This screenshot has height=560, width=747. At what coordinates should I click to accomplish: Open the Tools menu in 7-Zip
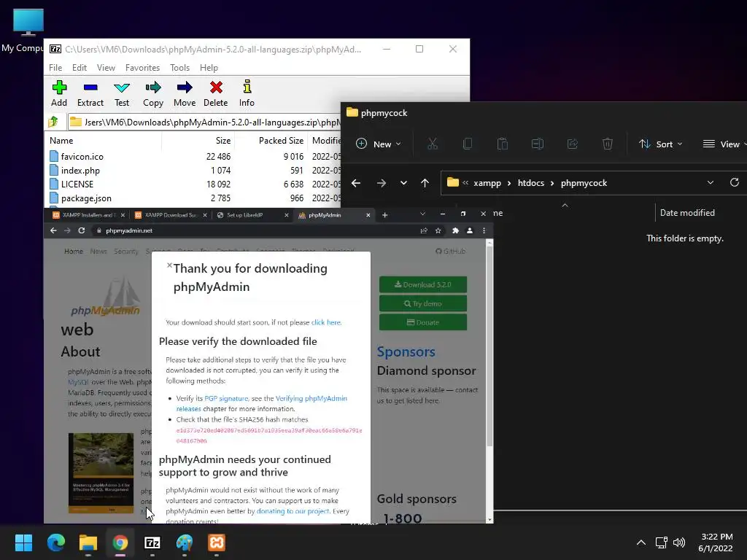pyautogui.click(x=179, y=68)
